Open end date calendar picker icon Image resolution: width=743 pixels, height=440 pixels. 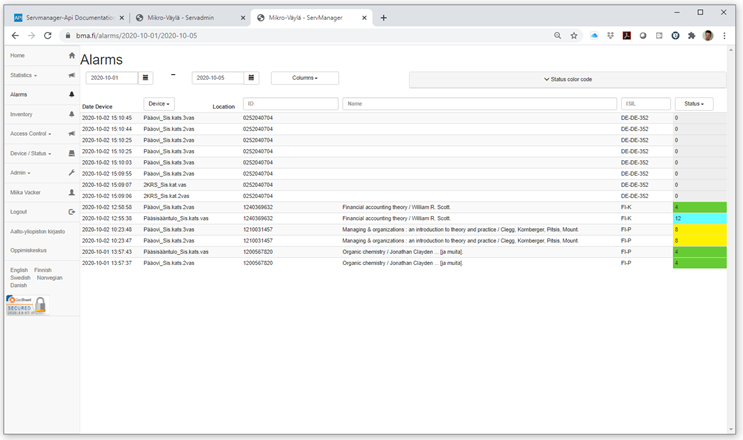point(251,78)
